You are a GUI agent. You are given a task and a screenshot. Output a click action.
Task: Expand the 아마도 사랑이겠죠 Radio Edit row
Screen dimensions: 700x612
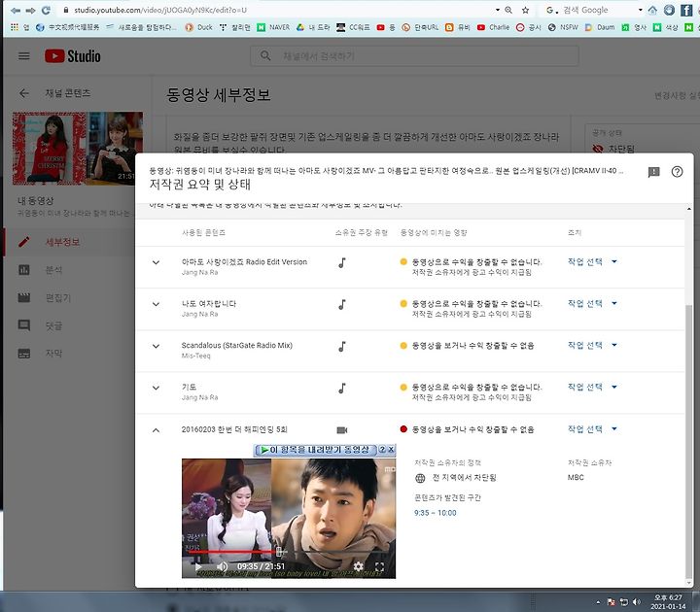[156, 262]
